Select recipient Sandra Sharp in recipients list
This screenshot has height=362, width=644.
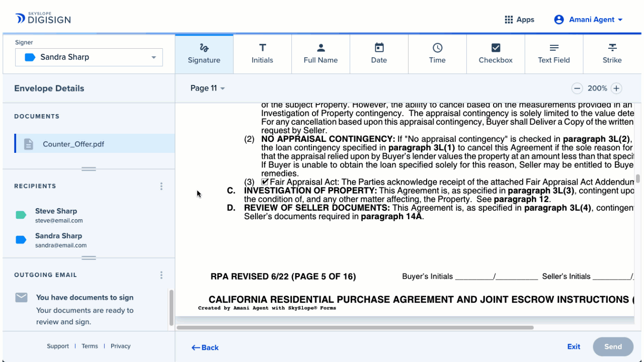click(x=88, y=240)
